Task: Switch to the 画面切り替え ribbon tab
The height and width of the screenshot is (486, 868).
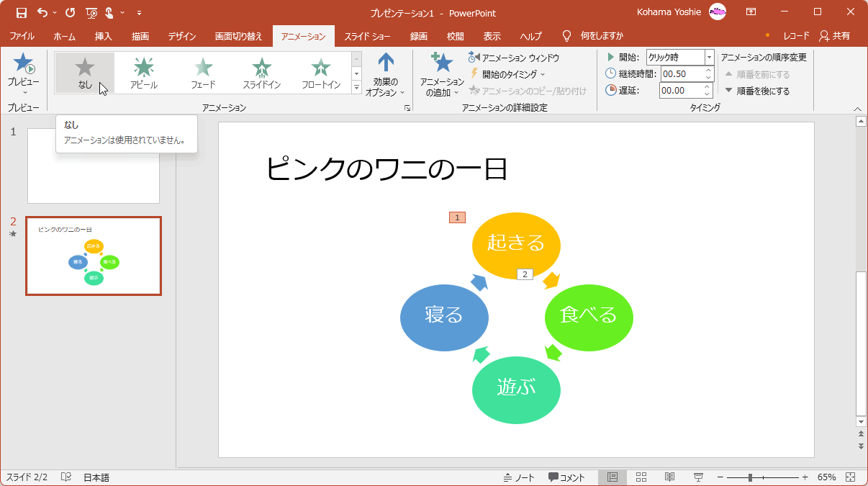Action: (x=238, y=34)
